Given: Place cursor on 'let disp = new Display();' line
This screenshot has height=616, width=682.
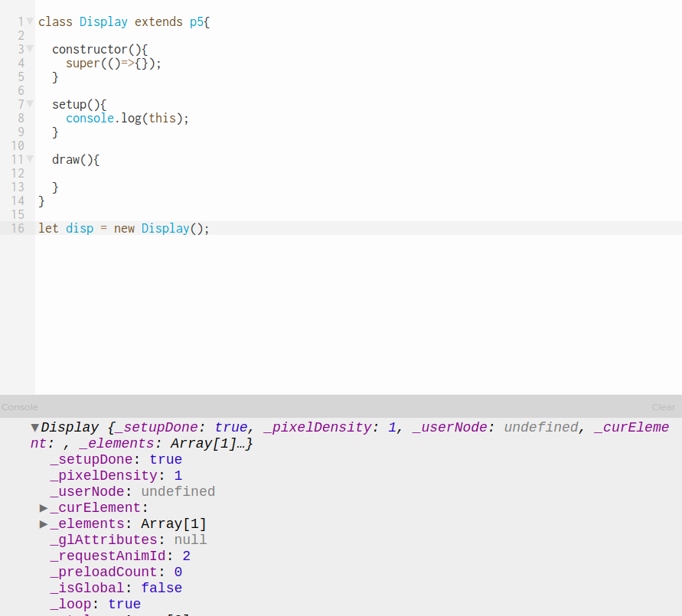Looking at the screenshot, I should [x=123, y=228].
